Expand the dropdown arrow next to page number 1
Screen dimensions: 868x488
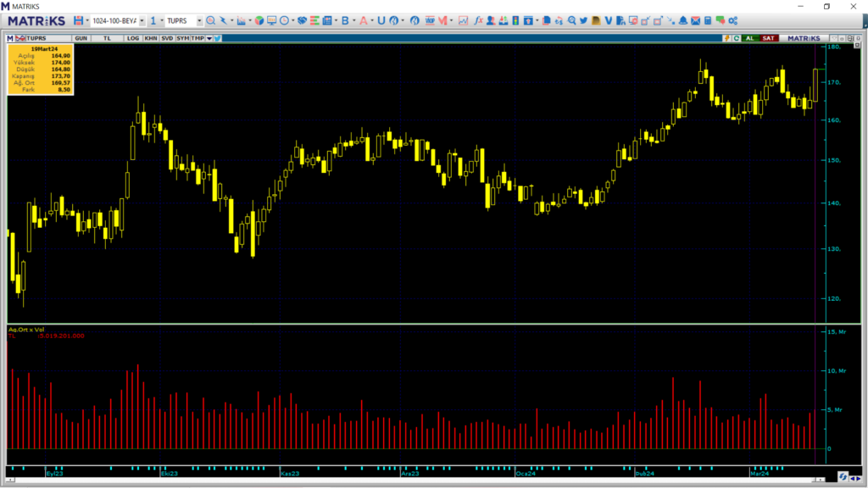[x=162, y=20]
